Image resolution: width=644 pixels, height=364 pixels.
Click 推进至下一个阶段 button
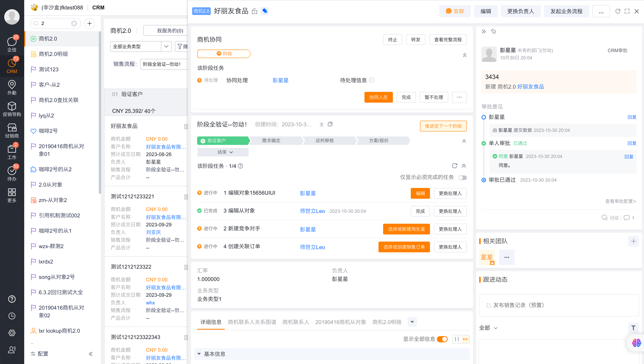coord(443,126)
